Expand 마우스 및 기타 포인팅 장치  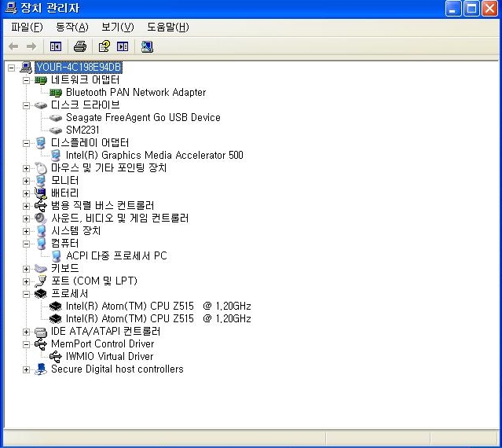click(26, 168)
